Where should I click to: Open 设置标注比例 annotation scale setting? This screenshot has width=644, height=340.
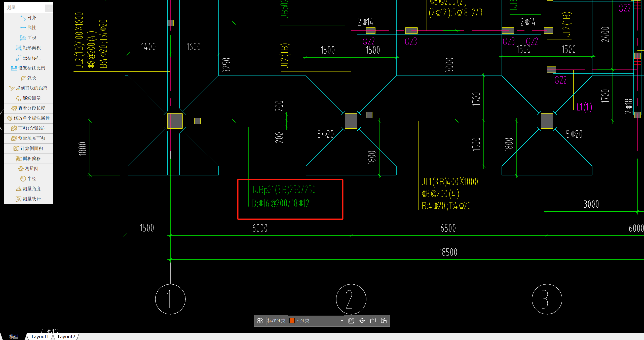[x=28, y=68]
